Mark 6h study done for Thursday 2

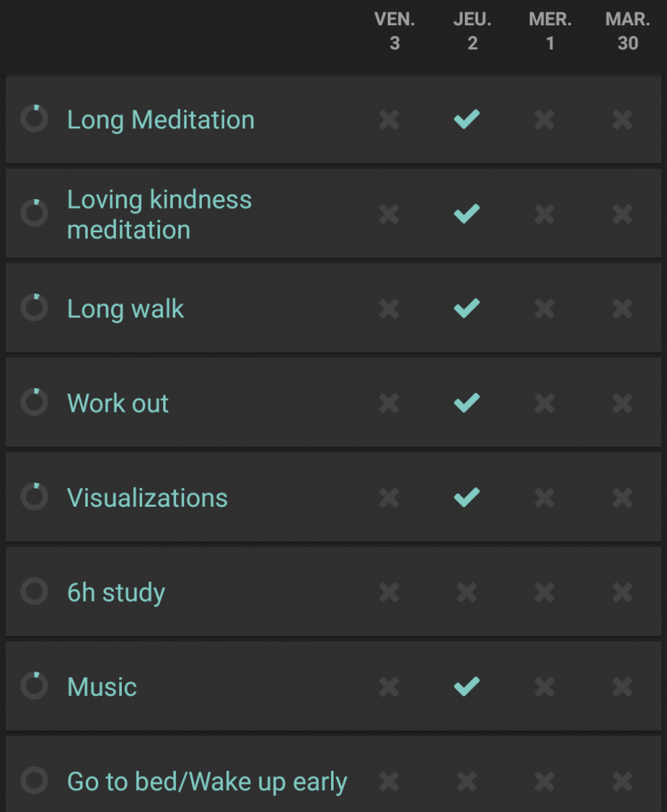pyautogui.click(x=467, y=592)
